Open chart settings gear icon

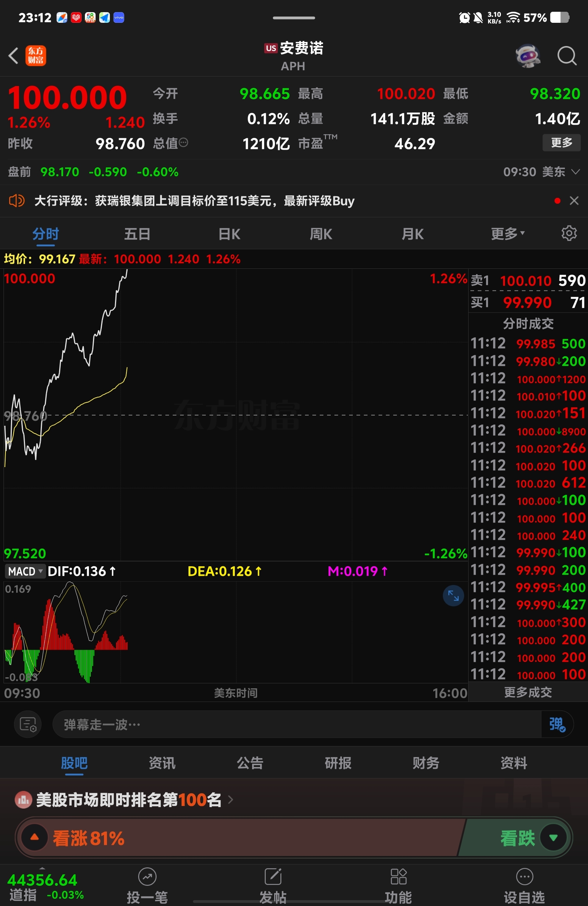[569, 233]
